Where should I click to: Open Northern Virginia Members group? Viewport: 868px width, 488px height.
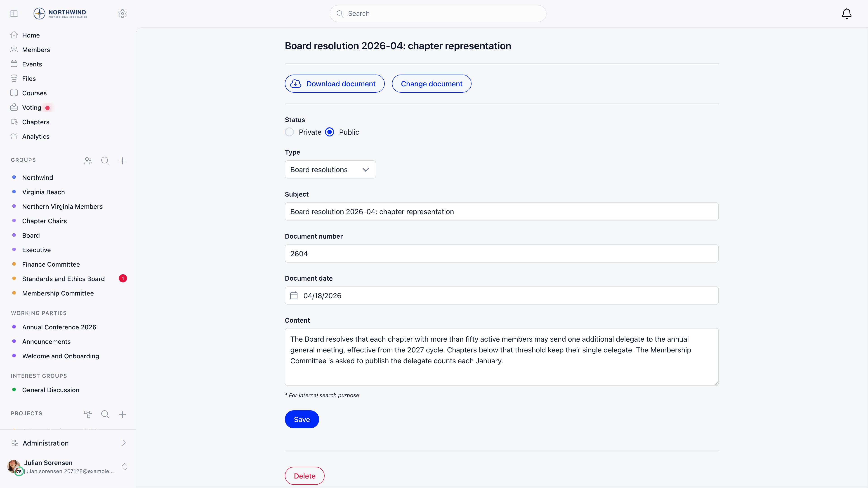(x=62, y=206)
